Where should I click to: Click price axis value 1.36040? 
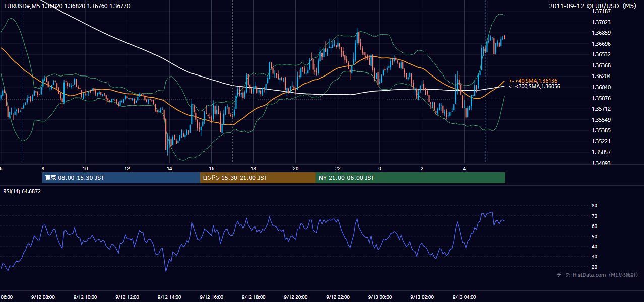[x=602, y=87]
